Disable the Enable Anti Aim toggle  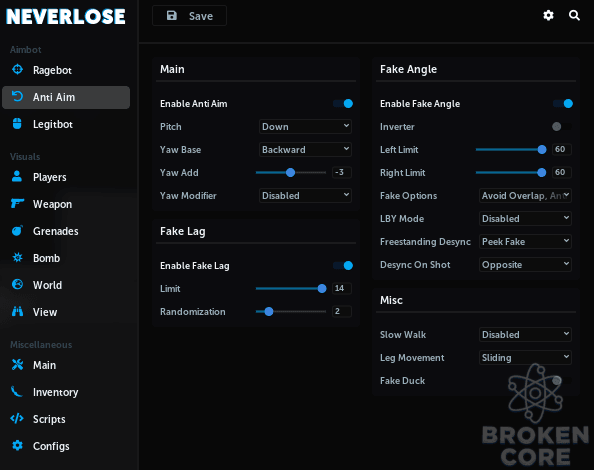point(343,103)
